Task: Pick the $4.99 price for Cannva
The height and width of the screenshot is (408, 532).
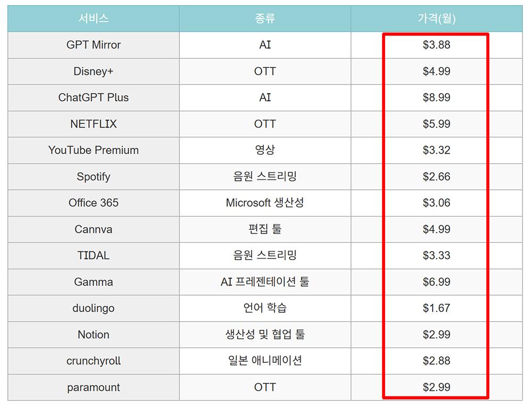Action: [437, 229]
